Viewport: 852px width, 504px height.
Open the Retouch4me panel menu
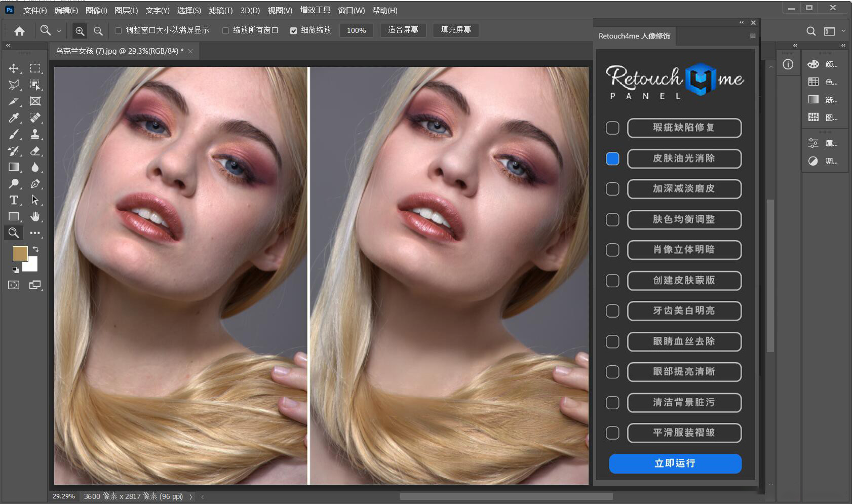coord(752,35)
